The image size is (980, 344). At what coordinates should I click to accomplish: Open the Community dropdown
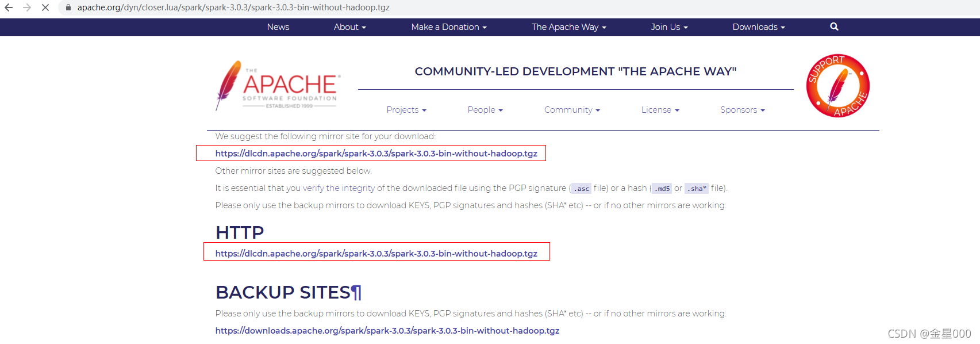point(572,110)
